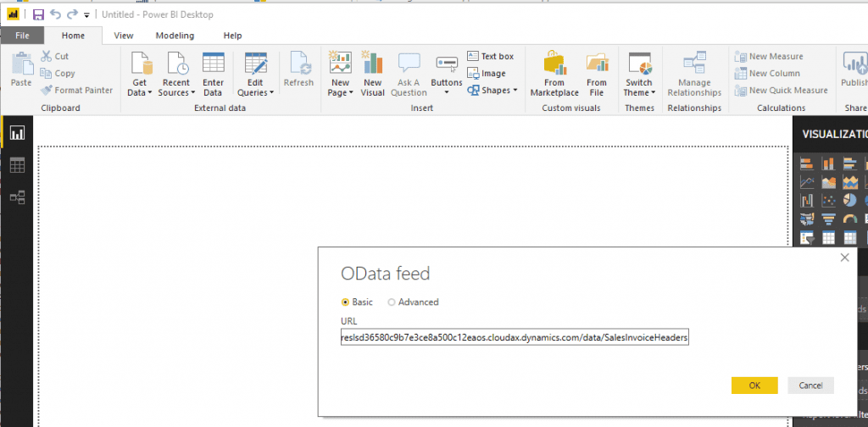
Task: Open the Modeling ribbon tab
Action: pos(175,36)
